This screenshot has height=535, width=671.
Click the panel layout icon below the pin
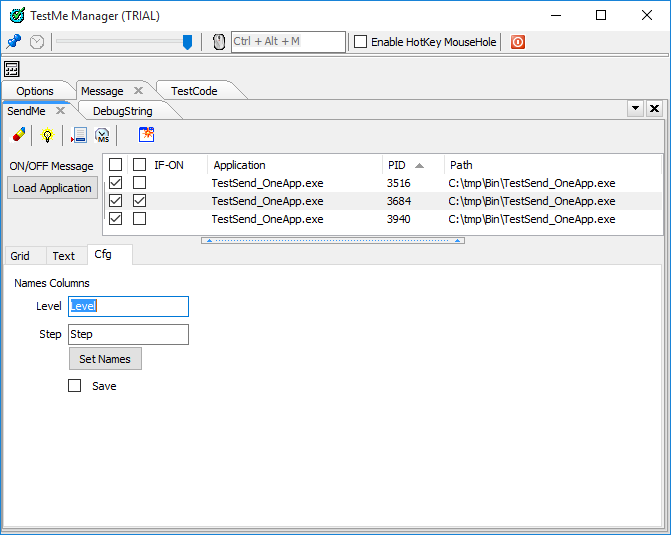pyautogui.click(x=12, y=69)
